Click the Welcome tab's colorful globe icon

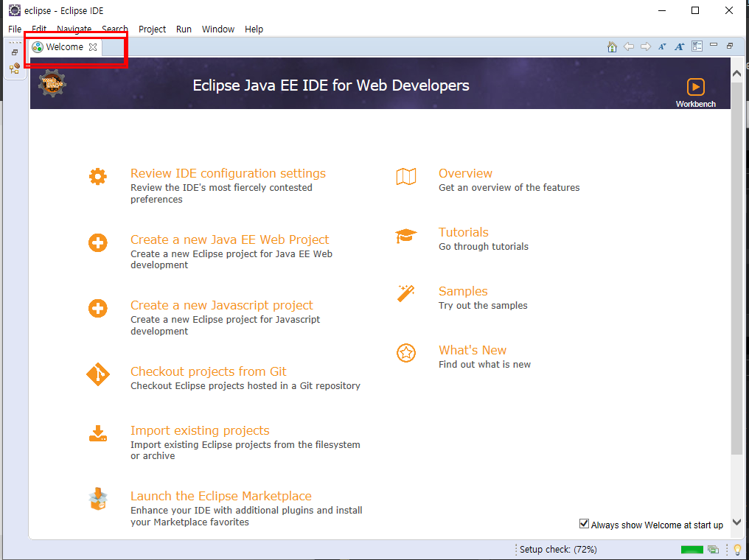[38, 46]
